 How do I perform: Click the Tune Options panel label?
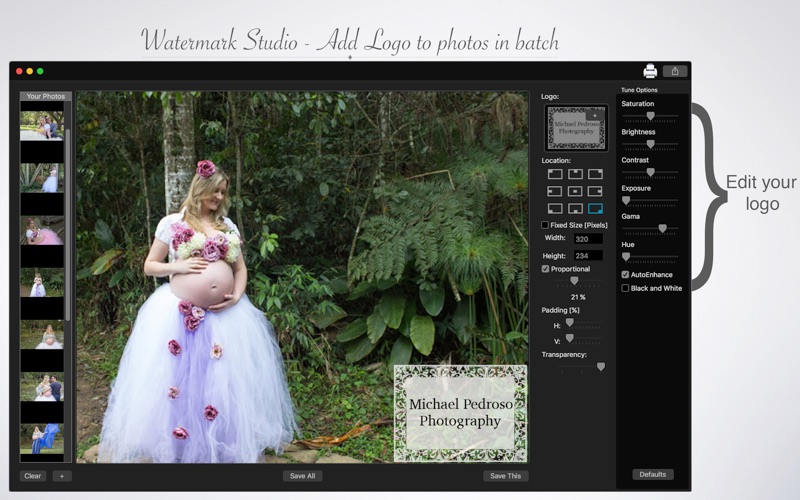point(639,90)
